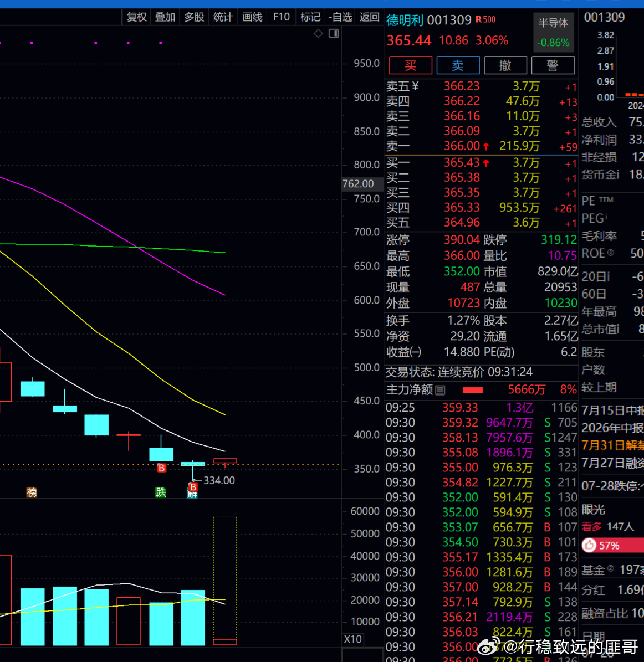Viewport: 644px width, 662px height.
Task: Click the red 买 buy button
Action: [x=411, y=65]
